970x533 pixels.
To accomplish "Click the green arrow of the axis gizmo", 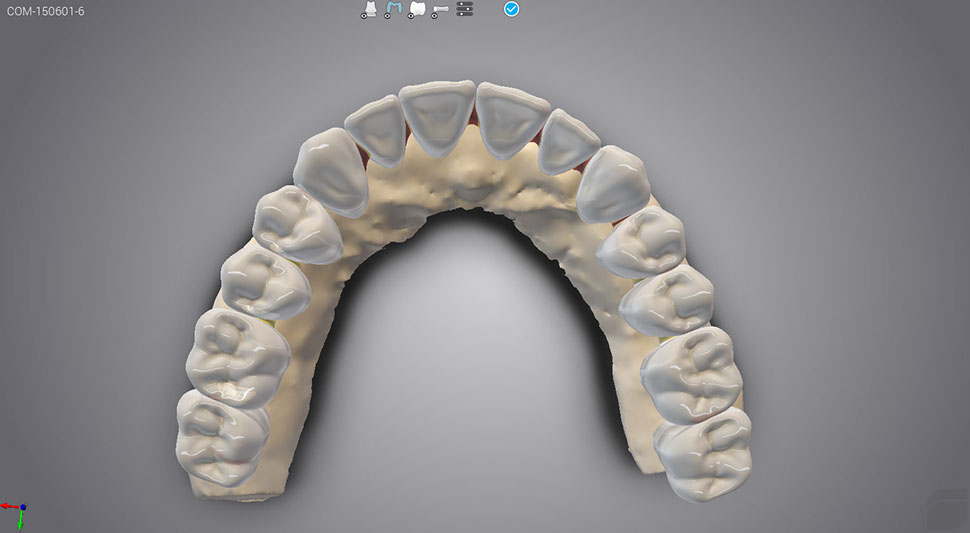I will 21,522.
